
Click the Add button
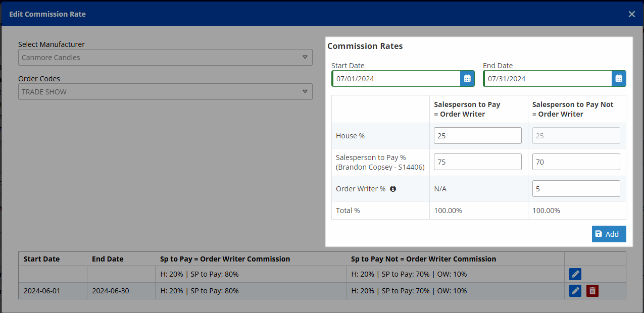pyautogui.click(x=609, y=234)
